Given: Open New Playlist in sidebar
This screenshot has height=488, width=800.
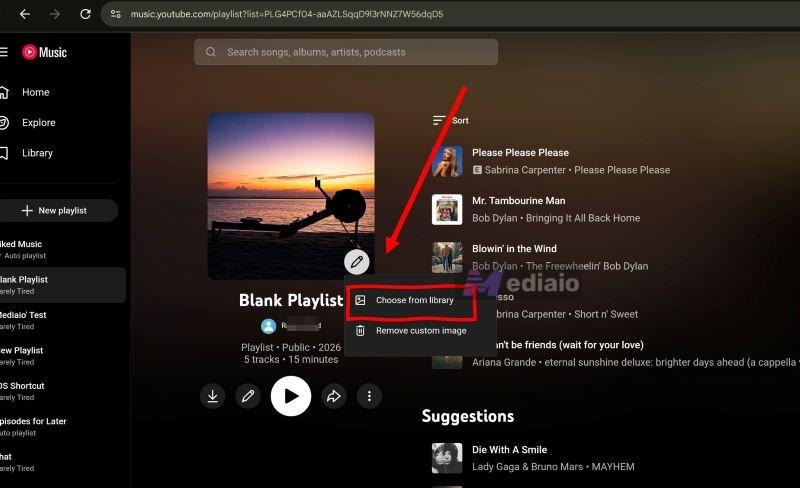Looking at the screenshot, I should click(x=61, y=355).
